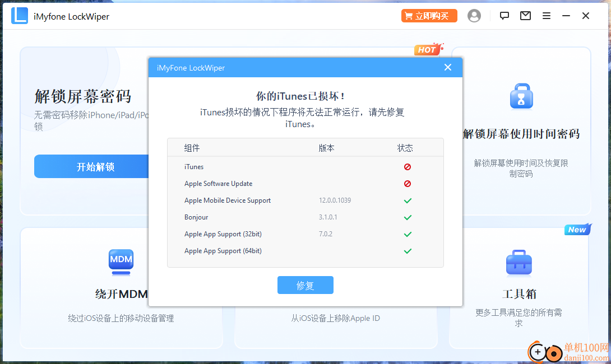The height and width of the screenshot is (364, 611).
Task: Click the HOT badge
Action: (428, 49)
